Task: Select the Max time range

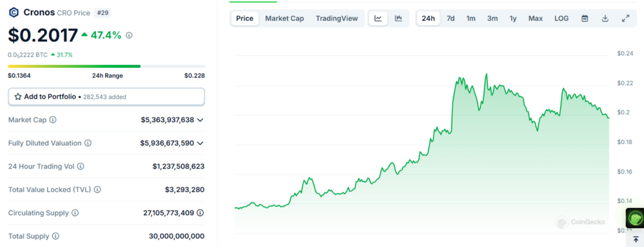Action: (536, 18)
